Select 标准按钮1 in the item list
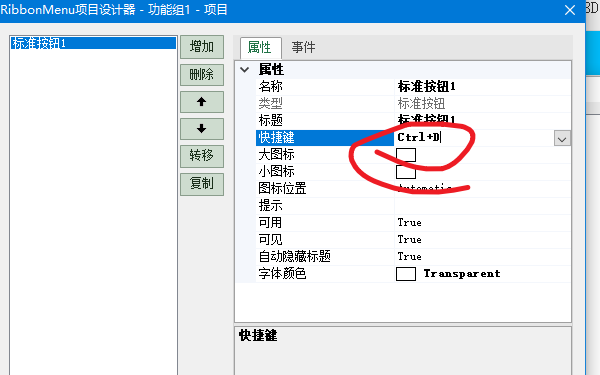The image size is (600, 375). (93, 43)
